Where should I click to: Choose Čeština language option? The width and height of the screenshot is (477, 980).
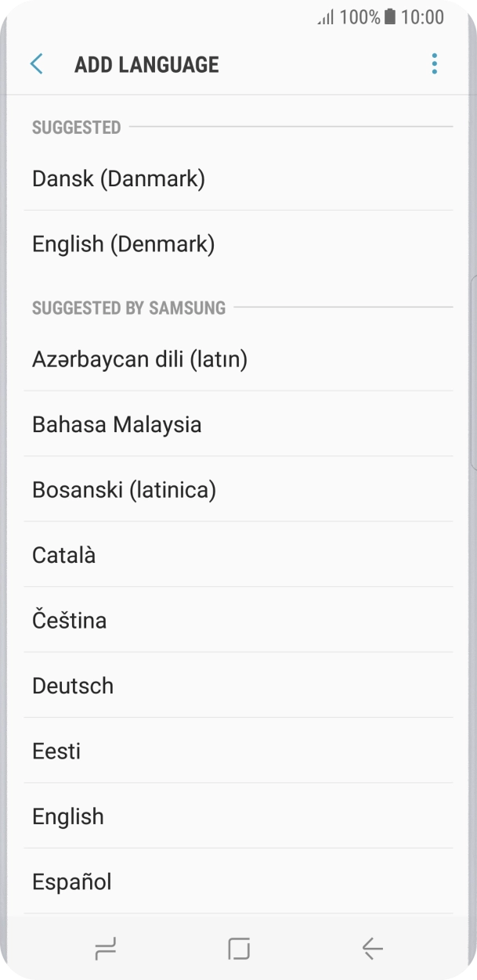(69, 620)
